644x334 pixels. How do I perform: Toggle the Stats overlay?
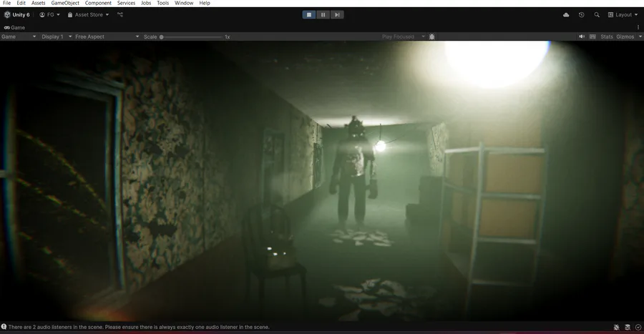[607, 36]
